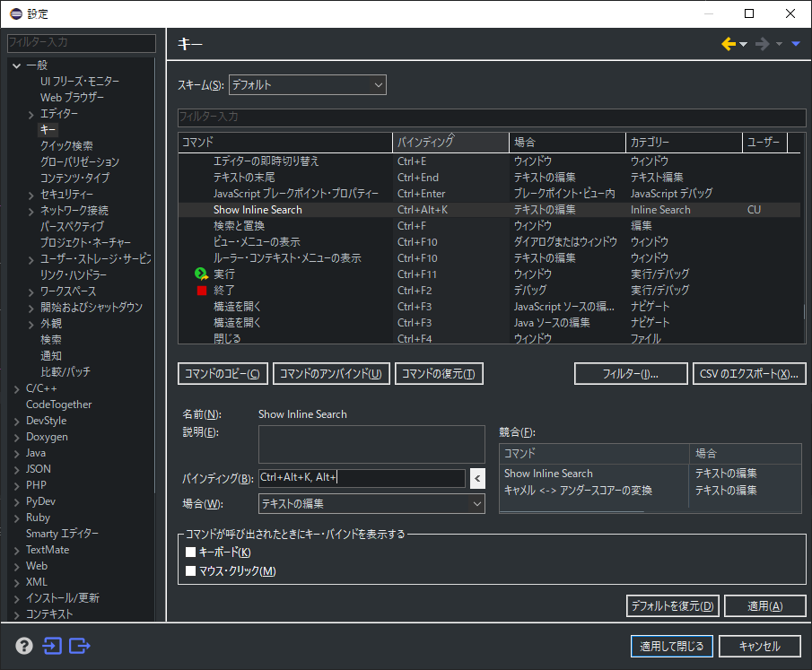Expand the ネットワーク接続 tree node
Image resolution: width=812 pixels, height=670 pixels.
(31, 212)
